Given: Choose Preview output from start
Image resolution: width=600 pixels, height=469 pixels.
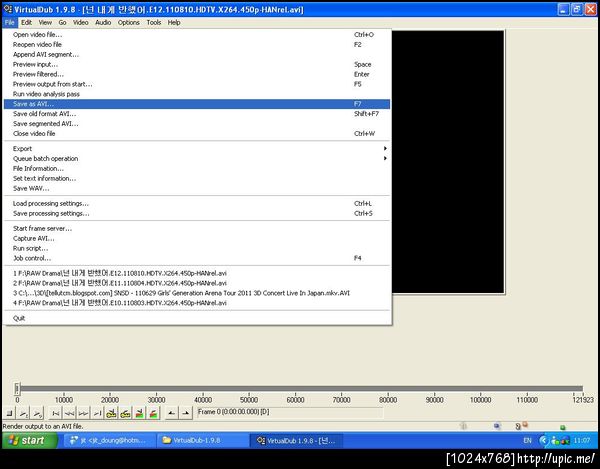Looking at the screenshot, I should coord(197,84).
